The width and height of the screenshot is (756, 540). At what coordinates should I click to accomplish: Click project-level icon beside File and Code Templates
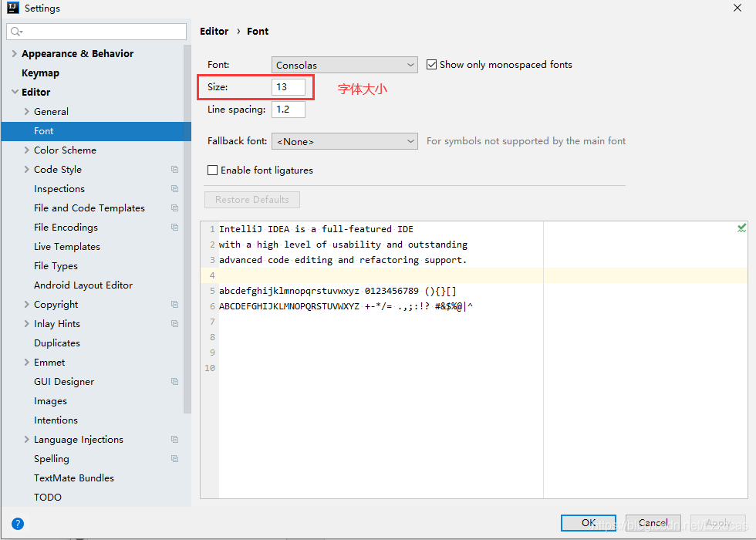coord(174,208)
